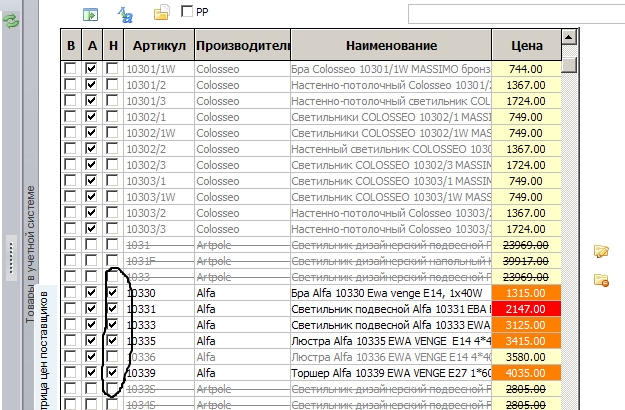Viewport: 625px width, 410px height.
Task: Click the folder edit icon with pencil
Action: (x=601, y=251)
